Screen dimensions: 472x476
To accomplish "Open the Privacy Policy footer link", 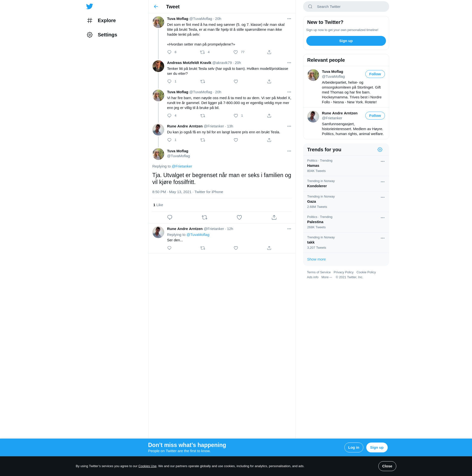I will pyautogui.click(x=343, y=273).
